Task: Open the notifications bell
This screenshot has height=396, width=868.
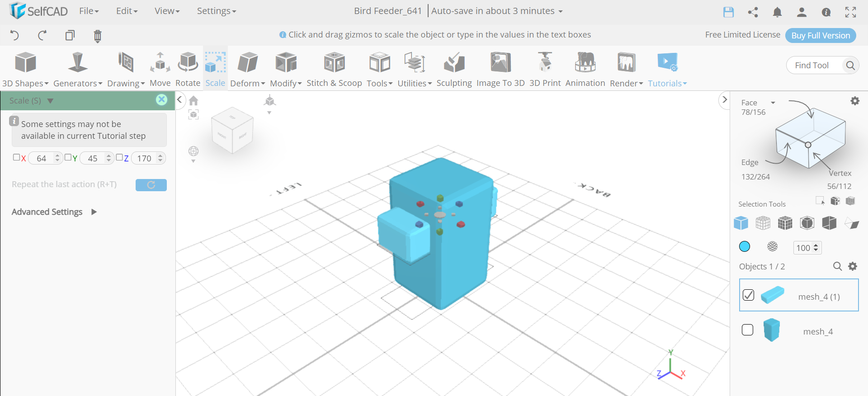Action: point(777,12)
